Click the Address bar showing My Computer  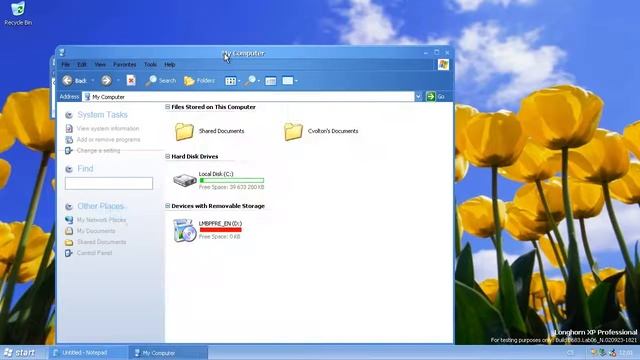click(x=249, y=97)
